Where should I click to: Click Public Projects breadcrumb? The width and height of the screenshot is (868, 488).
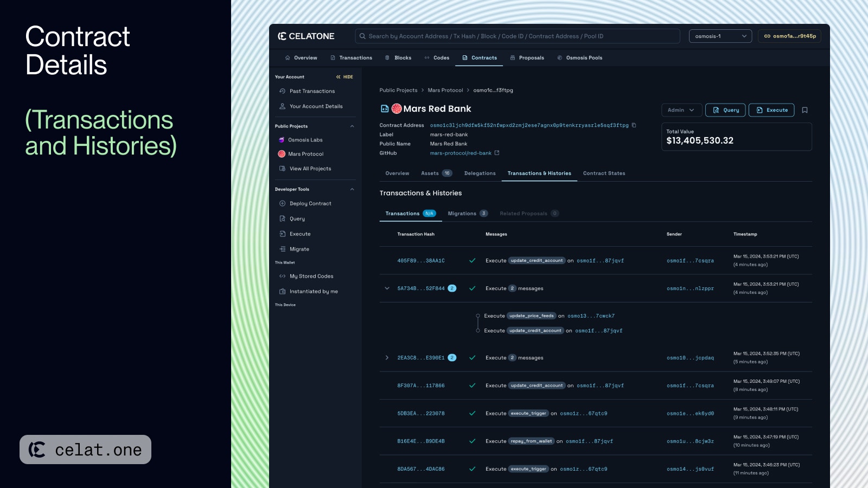point(398,90)
